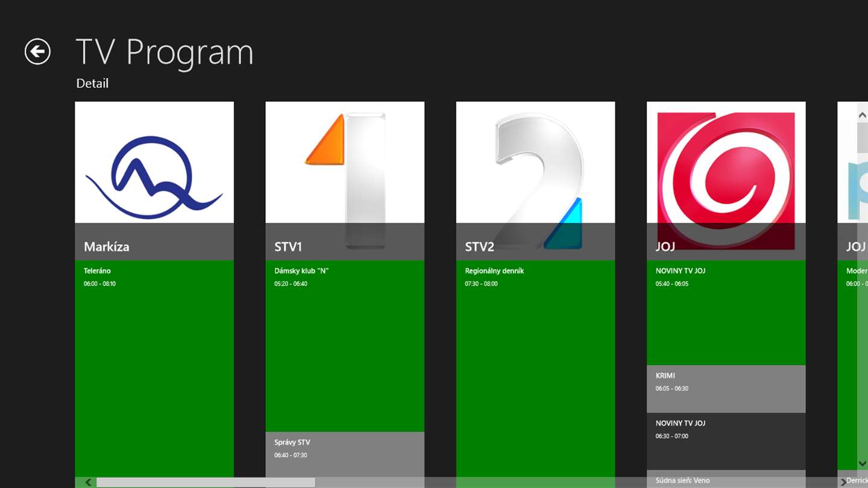Select the JOJ label under the red logo
The image size is (868, 488).
(665, 246)
